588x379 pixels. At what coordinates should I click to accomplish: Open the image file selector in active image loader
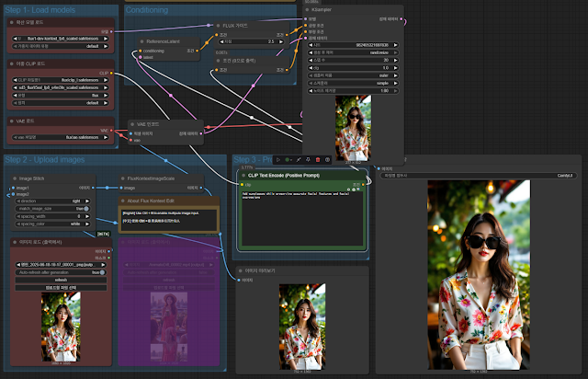pyautogui.click(x=61, y=264)
